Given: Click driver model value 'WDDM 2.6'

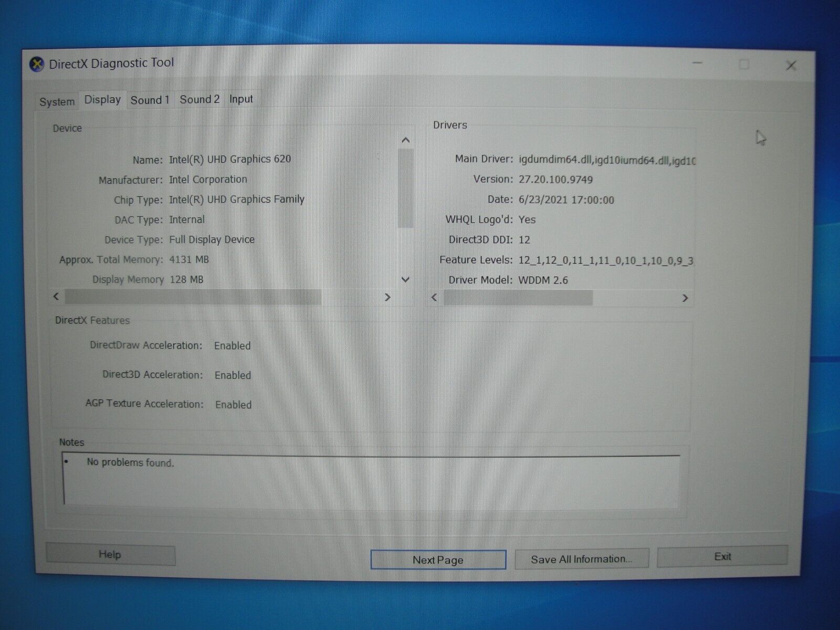Looking at the screenshot, I should 543,280.
